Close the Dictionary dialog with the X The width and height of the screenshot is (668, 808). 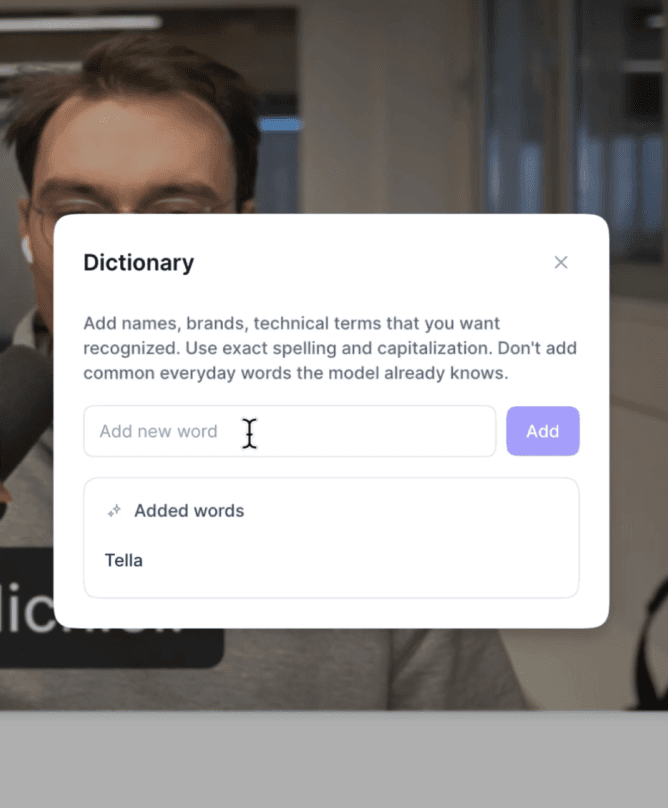click(x=561, y=262)
